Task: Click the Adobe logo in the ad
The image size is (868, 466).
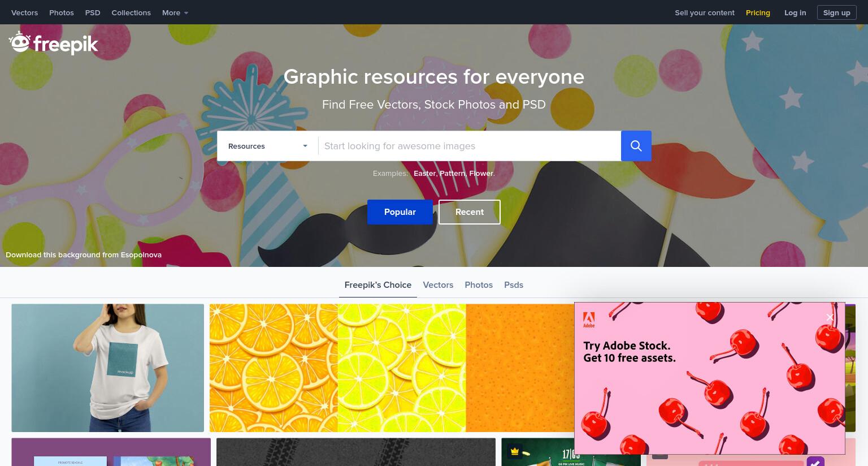Action: coord(589,320)
